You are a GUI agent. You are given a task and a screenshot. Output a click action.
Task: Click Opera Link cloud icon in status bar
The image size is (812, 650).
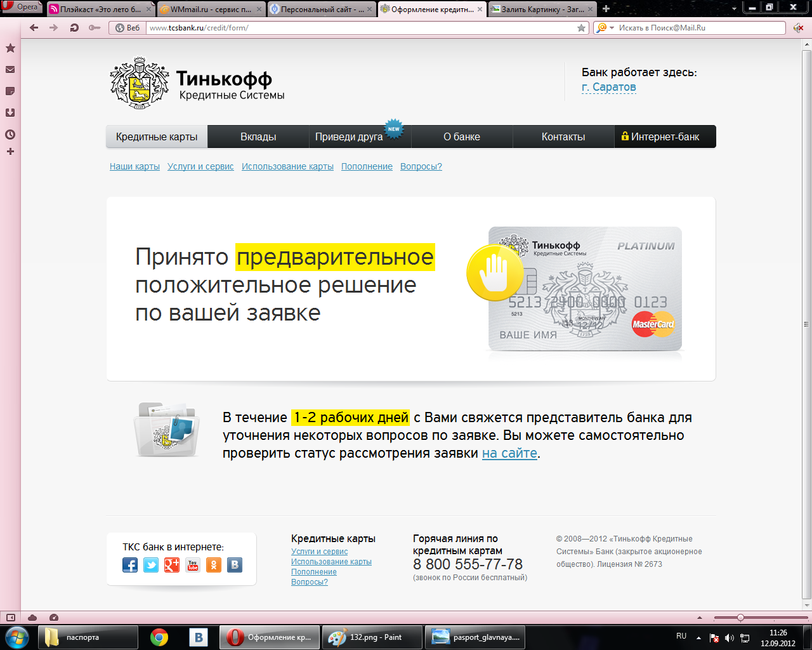point(32,618)
